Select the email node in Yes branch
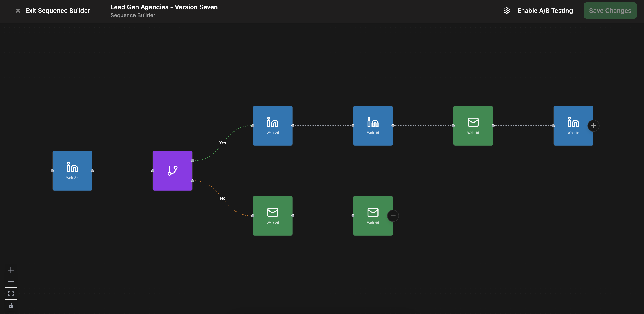 [x=473, y=126]
